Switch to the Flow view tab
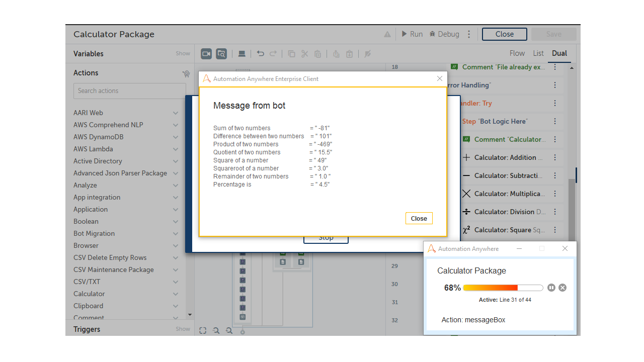Image resolution: width=644 pixels, height=362 pixels. 517,53
